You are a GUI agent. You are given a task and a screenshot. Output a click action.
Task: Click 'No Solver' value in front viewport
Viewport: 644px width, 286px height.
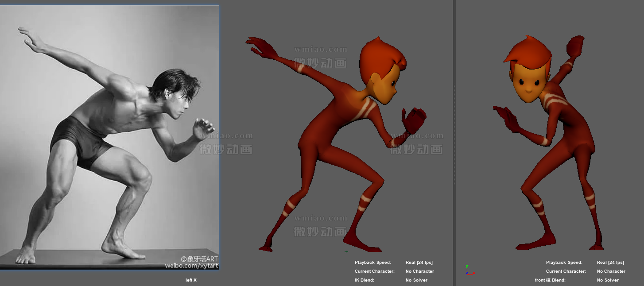point(610,280)
